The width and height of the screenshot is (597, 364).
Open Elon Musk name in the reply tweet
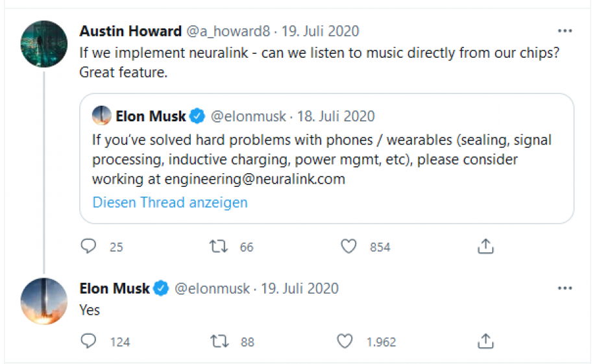[115, 289]
